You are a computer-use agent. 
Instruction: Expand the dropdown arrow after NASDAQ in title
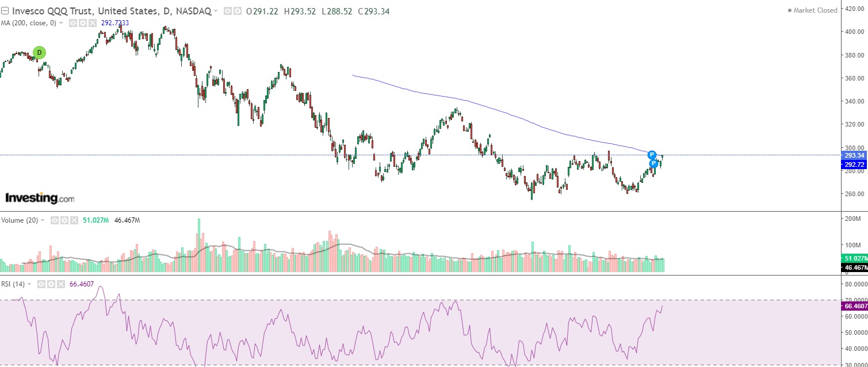pos(216,11)
